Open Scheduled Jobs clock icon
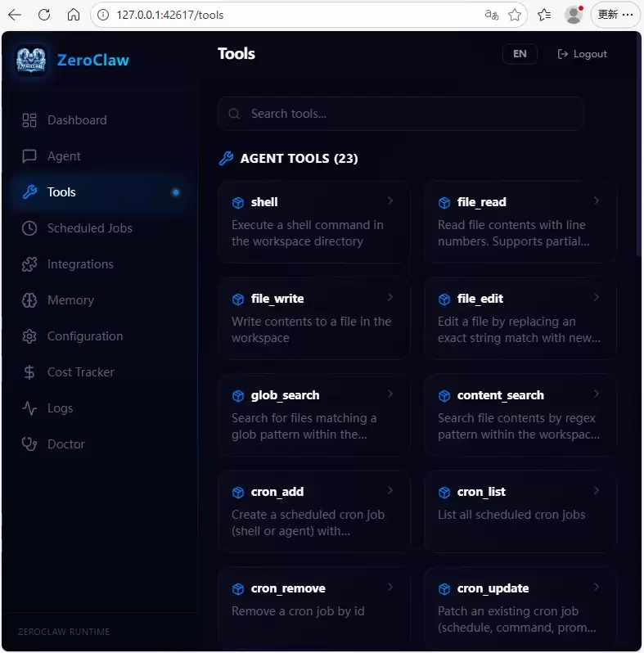This screenshot has height=653, width=644. click(29, 228)
